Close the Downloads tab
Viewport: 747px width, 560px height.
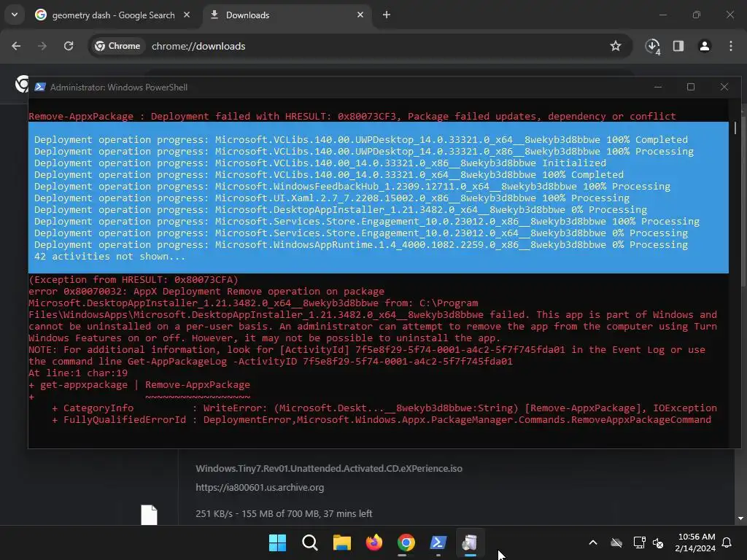pos(360,15)
